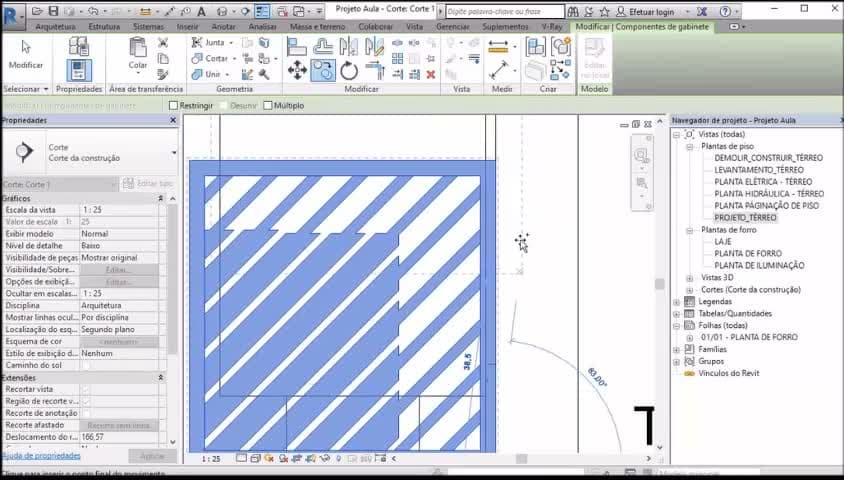Click the favorites star icon
The image size is (844, 480).
click(x=604, y=11)
